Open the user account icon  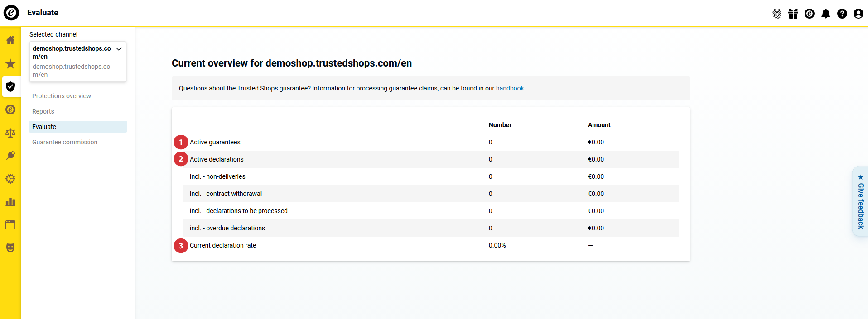858,14
